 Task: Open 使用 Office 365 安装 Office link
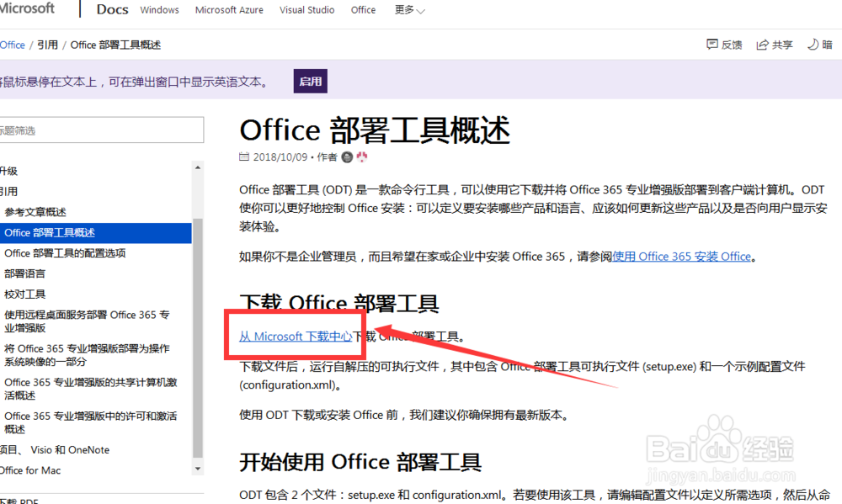click(x=681, y=257)
